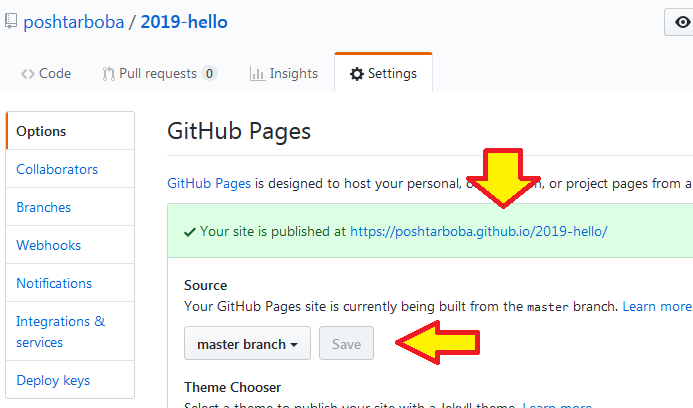Select Options in settings sidebar
This screenshot has width=693, height=408.
70,131
